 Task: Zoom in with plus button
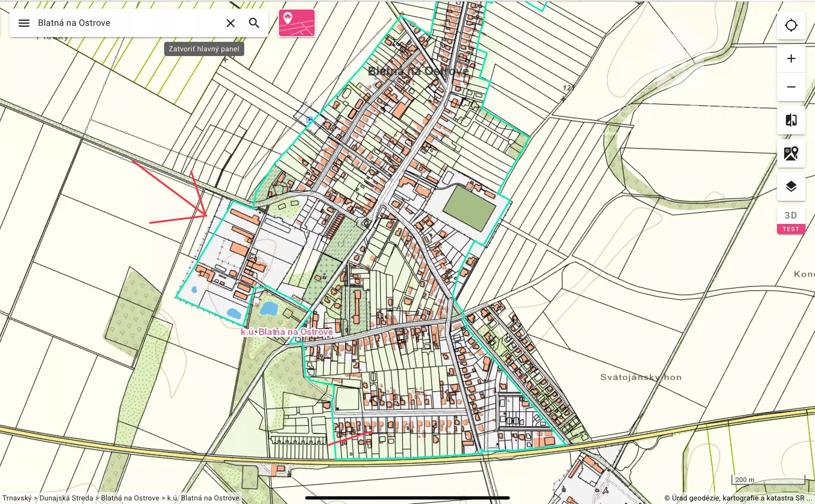click(791, 59)
